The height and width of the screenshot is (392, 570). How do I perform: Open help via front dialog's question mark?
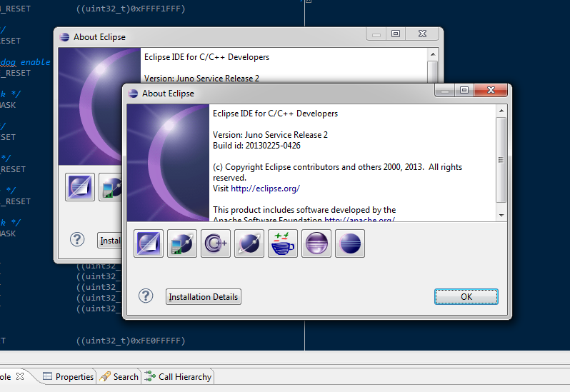[146, 296]
